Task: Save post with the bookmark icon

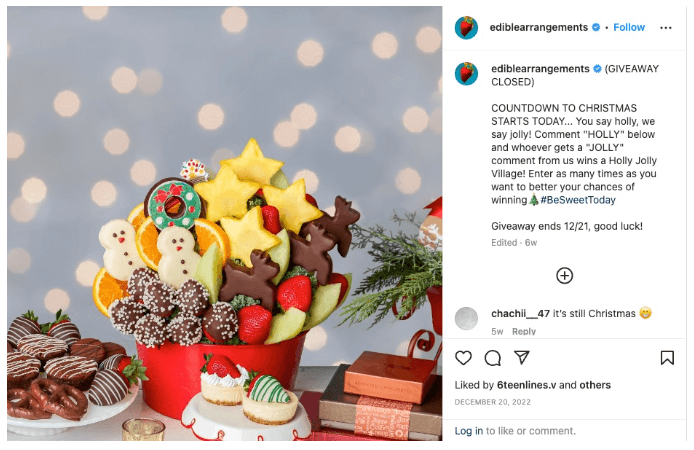Action: tap(667, 358)
